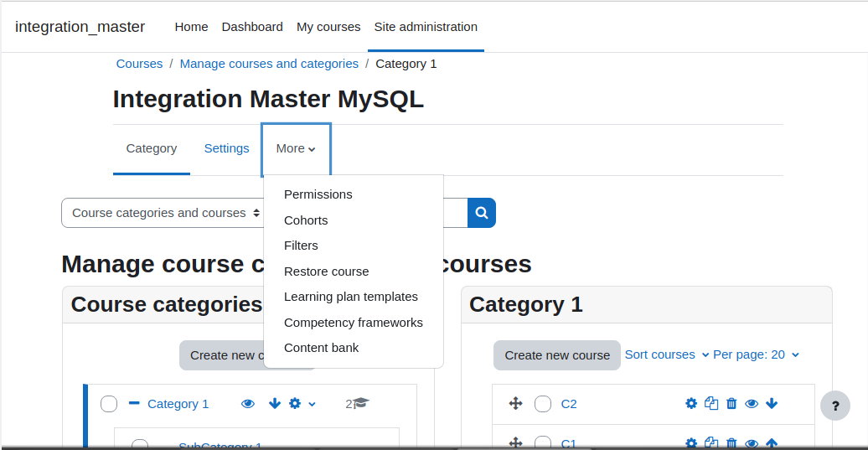
Task: Click the Courses breadcrumb link
Action: (139, 64)
